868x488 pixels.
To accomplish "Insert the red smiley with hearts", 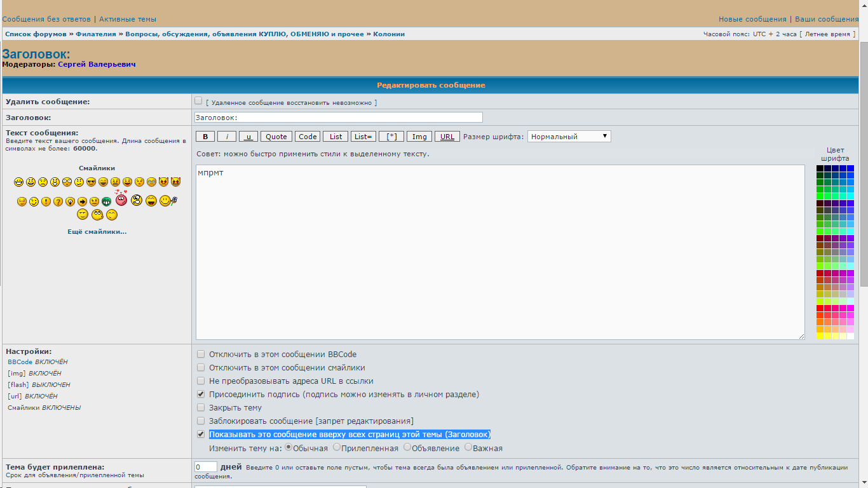I will 121,200.
